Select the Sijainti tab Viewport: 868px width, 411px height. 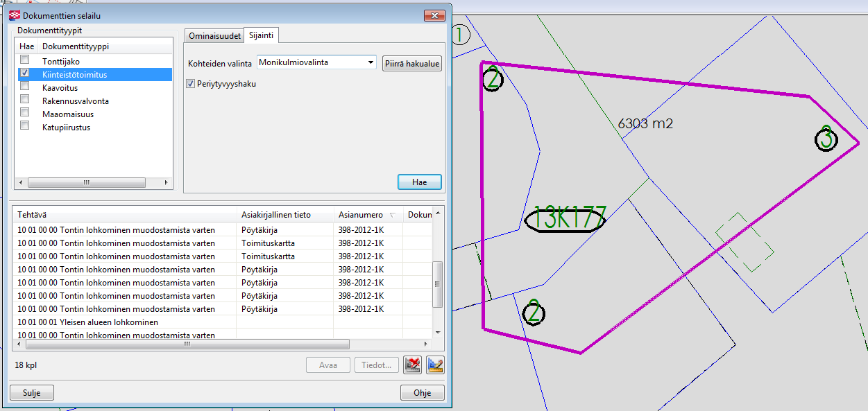(262, 35)
